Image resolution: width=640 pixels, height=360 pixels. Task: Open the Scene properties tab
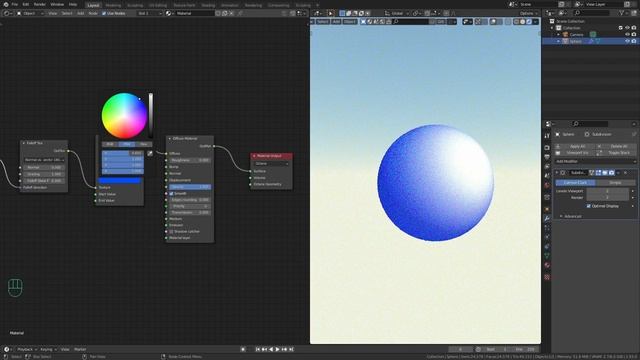point(547,176)
